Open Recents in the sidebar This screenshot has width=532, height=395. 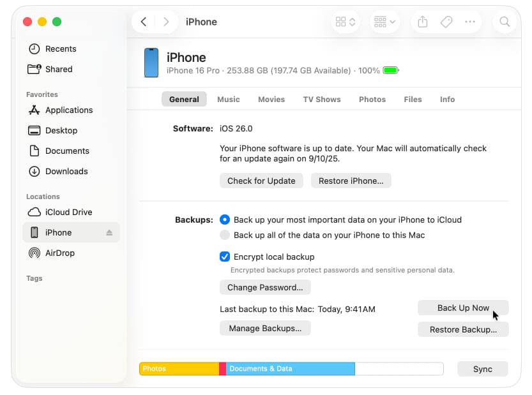click(x=72, y=49)
